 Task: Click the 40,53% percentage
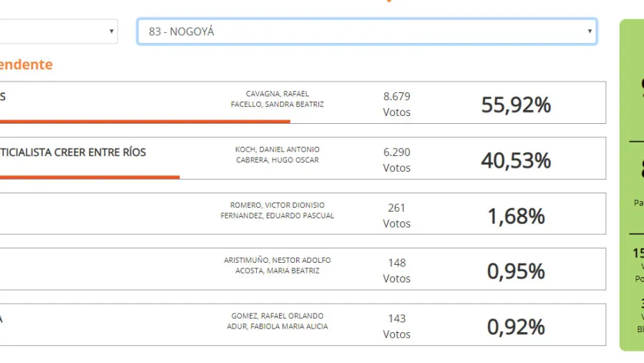(x=516, y=160)
